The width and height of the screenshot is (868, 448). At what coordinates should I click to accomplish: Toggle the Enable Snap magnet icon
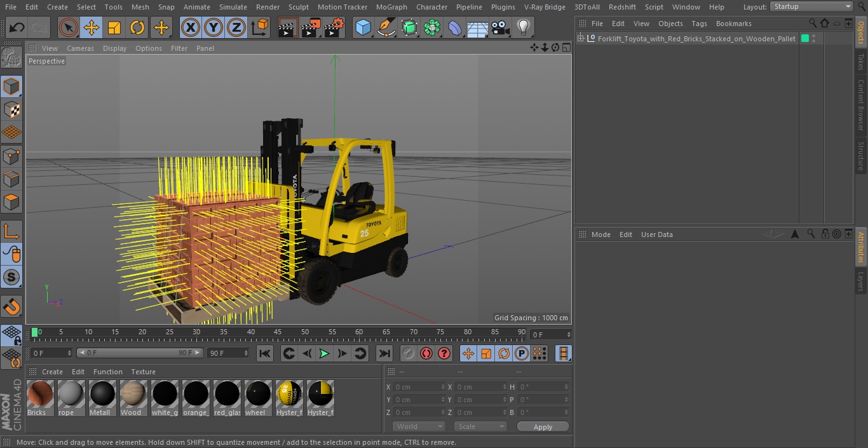[11, 307]
